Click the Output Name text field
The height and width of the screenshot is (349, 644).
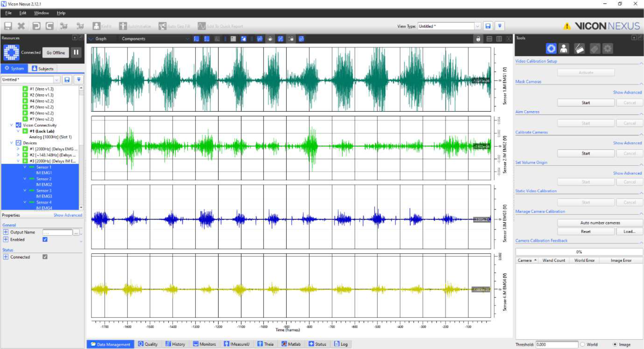click(58, 232)
